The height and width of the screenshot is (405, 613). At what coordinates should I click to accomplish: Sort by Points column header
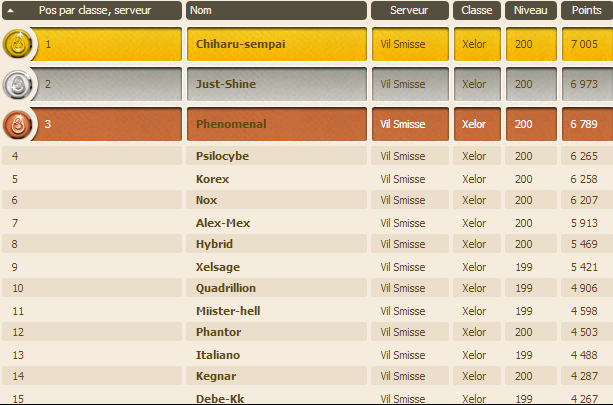[587, 10]
